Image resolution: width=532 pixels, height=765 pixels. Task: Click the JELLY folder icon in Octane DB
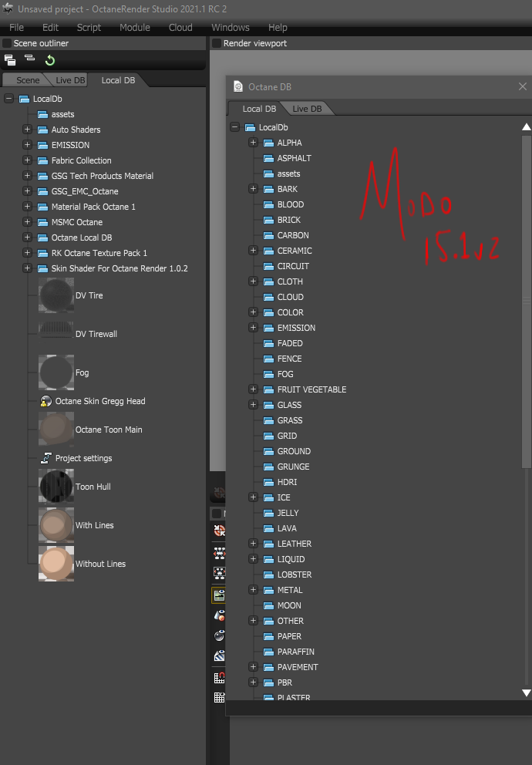268,513
